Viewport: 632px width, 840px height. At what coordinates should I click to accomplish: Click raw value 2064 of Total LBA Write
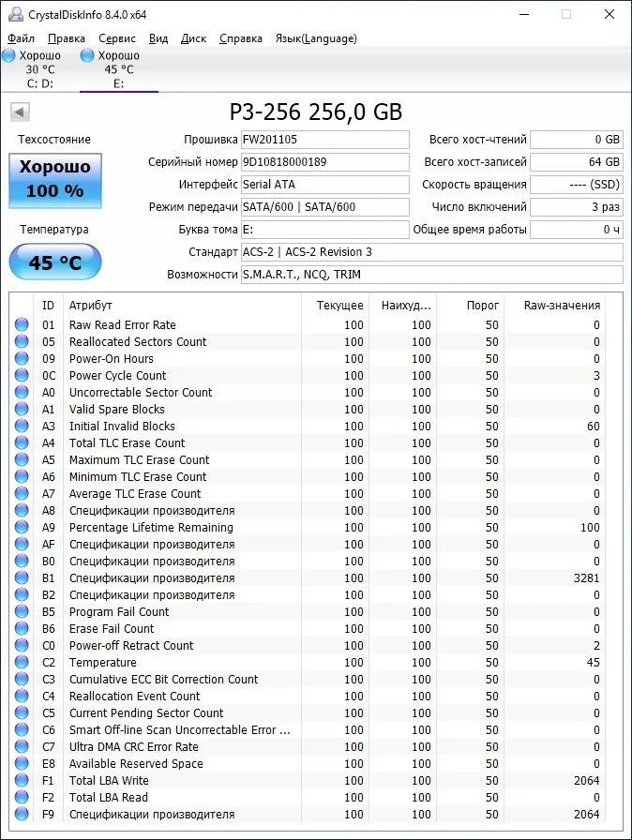point(586,781)
